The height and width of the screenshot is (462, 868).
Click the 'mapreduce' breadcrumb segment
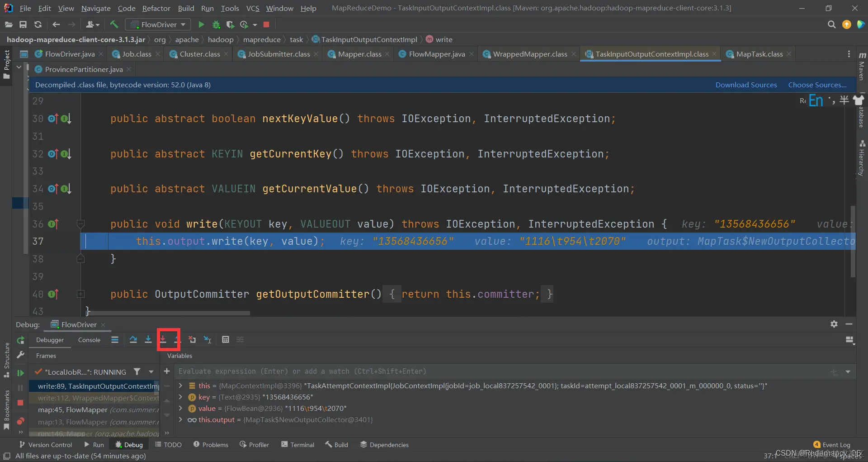[262, 39]
